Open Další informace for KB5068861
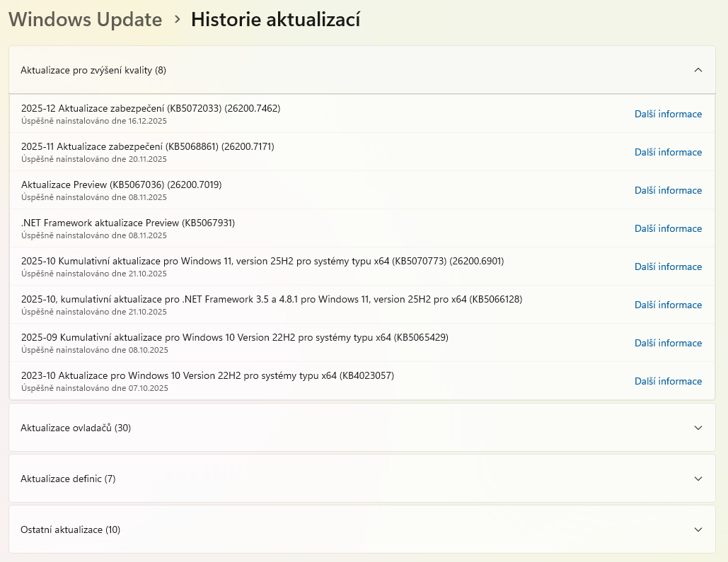The height and width of the screenshot is (562, 728). [668, 152]
